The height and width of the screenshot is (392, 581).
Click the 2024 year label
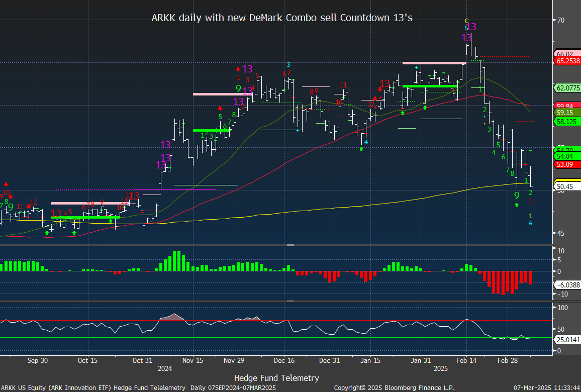coord(165,369)
